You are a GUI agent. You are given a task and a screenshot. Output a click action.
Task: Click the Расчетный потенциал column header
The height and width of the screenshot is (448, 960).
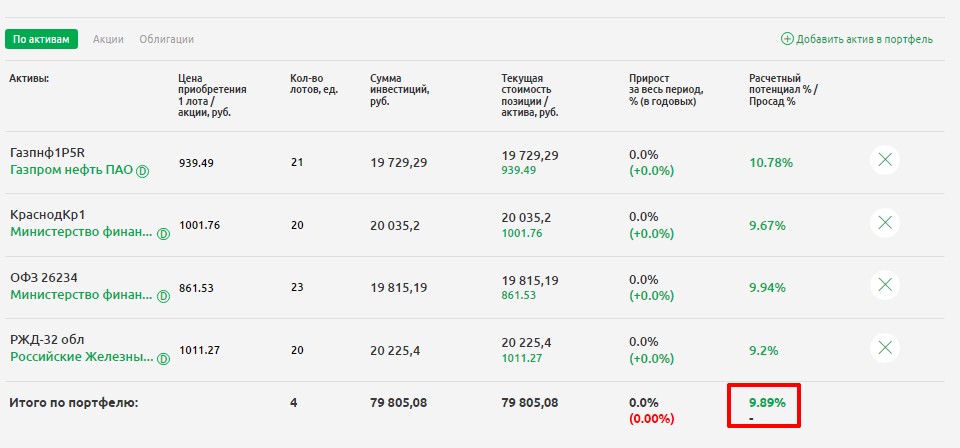783,89
